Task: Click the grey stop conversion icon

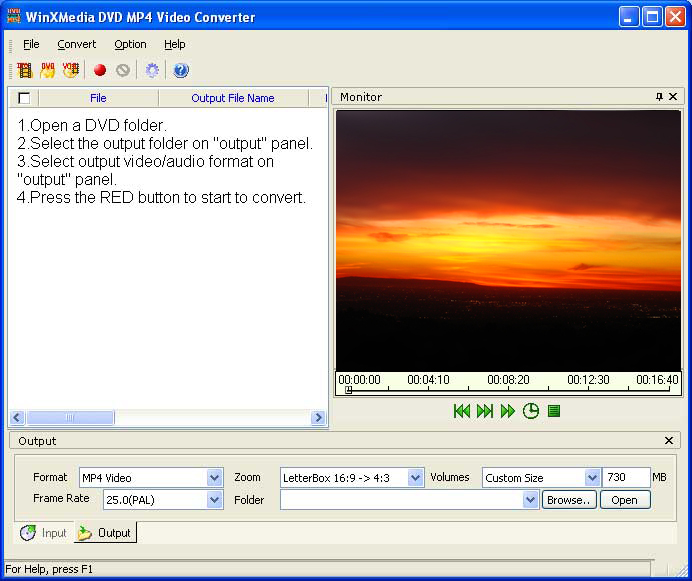Action: [123, 70]
